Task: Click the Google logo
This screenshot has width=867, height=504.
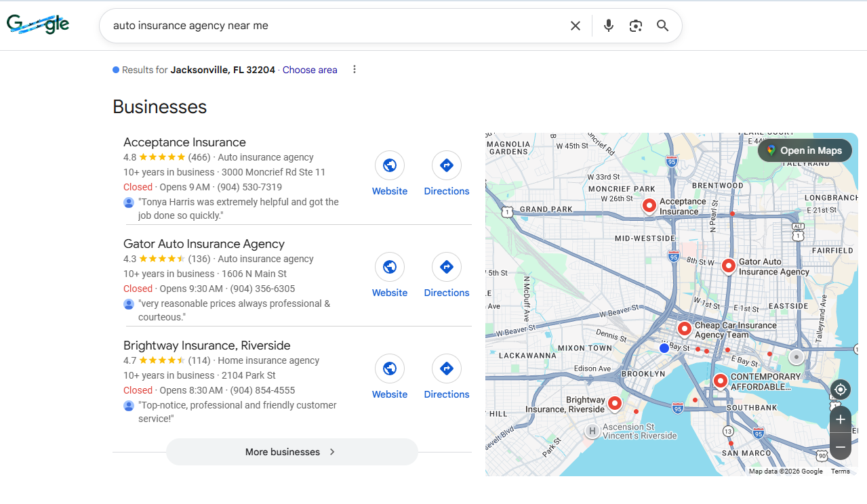Action: 38,25
